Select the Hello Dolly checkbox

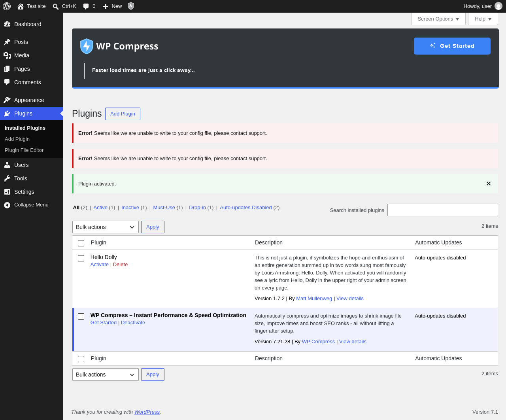click(x=81, y=258)
